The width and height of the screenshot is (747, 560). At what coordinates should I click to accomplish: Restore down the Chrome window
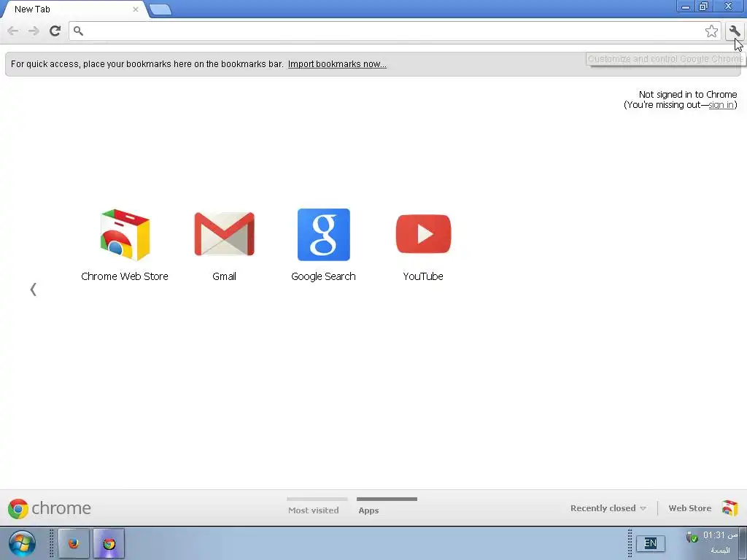pyautogui.click(x=703, y=7)
